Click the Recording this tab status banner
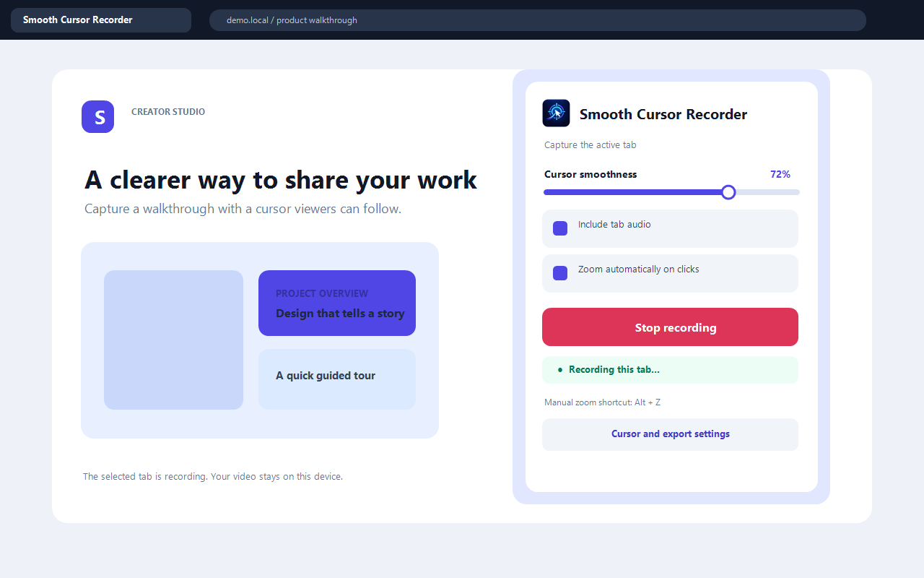The width and height of the screenshot is (924, 578). pos(670,370)
